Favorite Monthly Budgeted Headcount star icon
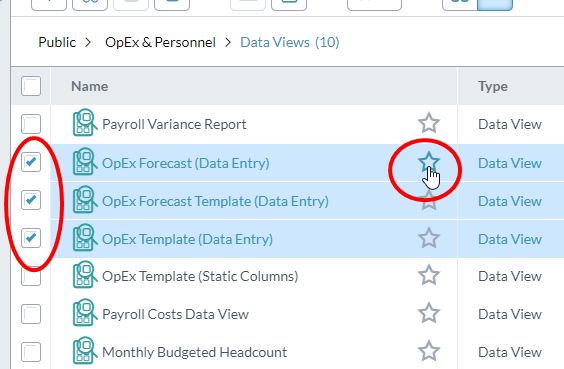Screen dimensions: 564x369 [x=429, y=351]
